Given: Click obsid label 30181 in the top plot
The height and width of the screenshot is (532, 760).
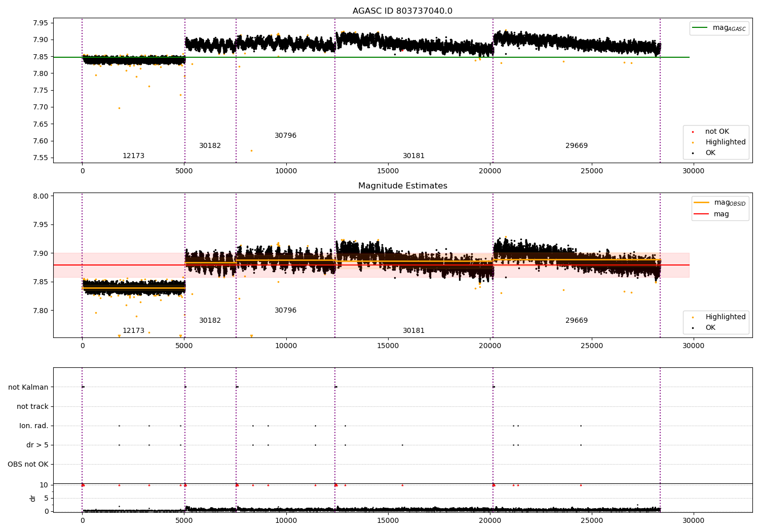Looking at the screenshot, I should (x=413, y=156).
